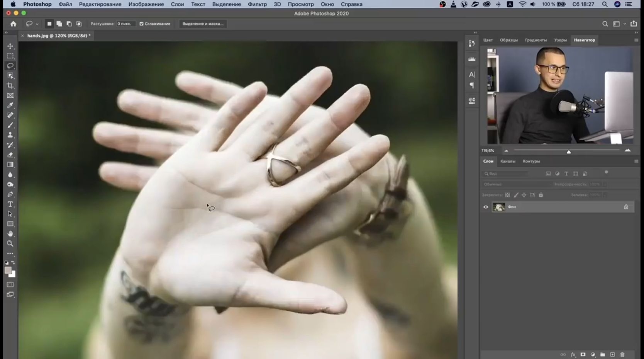Select the History Brush tool
Screen dimensions: 644x359
pos(10,145)
